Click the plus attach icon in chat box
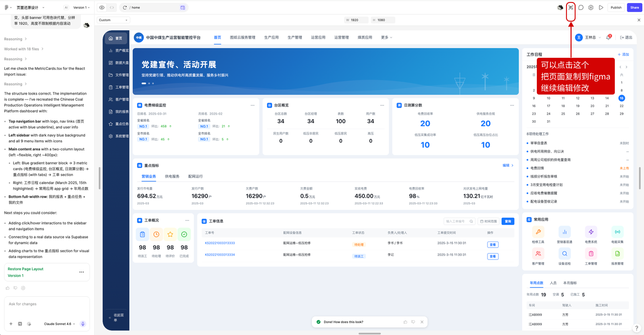This screenshot has width=644, height=335. 11,324
